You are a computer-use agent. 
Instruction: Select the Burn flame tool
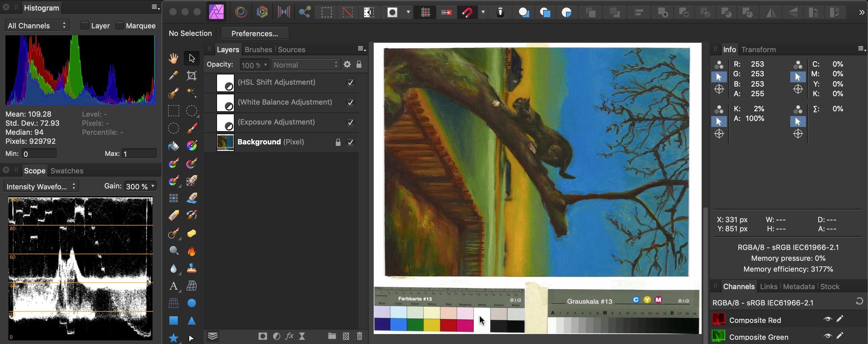pyautogui.click(x=192, y=251)
